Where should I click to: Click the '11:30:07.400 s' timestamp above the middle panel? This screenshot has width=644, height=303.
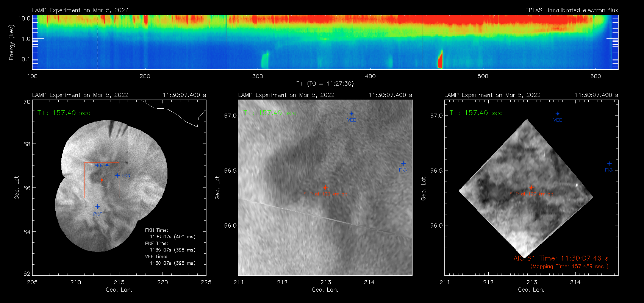pos(391,95)
